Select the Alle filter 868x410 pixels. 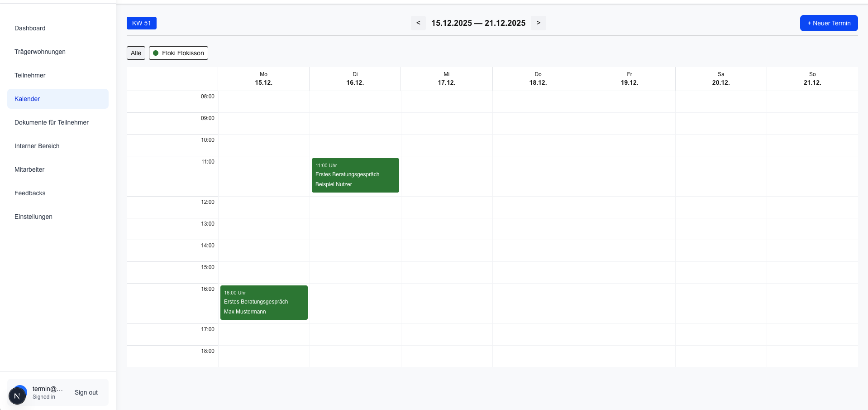136,53
